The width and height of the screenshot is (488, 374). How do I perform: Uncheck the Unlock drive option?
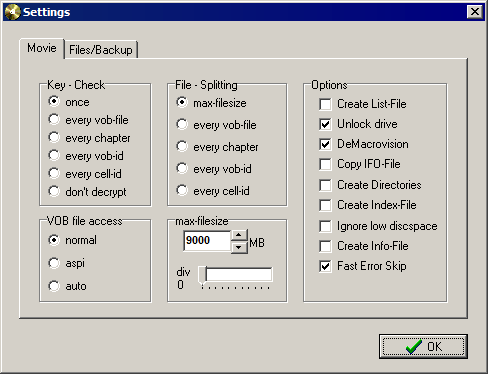pos(325,124)
